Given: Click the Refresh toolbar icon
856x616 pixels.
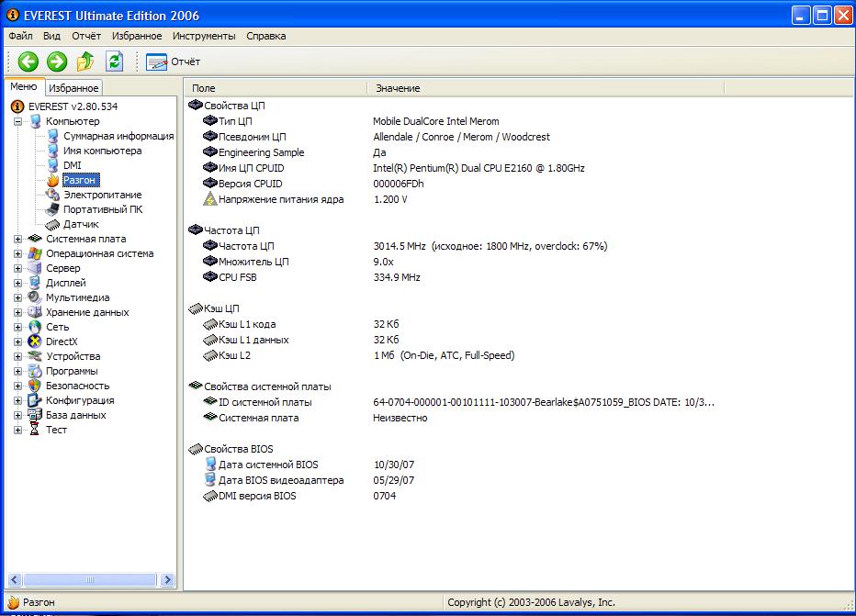Looking at the screenshot, I should [x=114, y=62].
